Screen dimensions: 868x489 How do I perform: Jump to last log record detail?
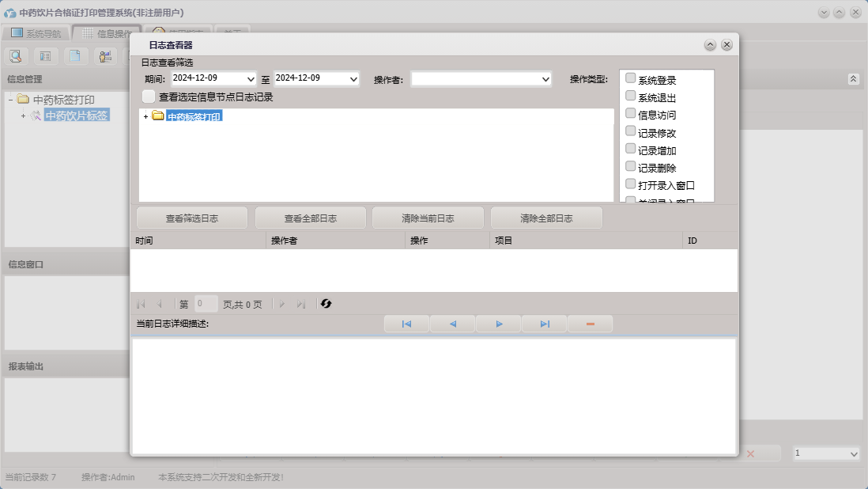[x=545, y=324]
